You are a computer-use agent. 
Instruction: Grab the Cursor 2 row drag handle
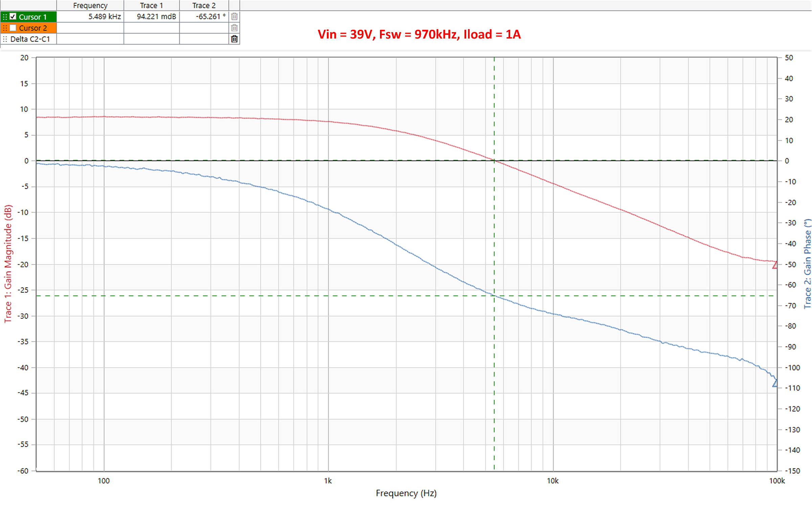pos(5,28)
